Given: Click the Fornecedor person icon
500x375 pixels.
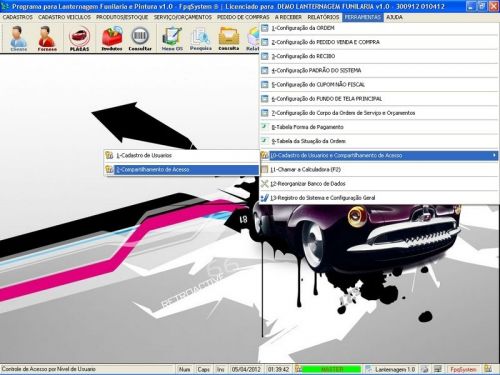Looking at the screenshot, I should coord(47,38).
